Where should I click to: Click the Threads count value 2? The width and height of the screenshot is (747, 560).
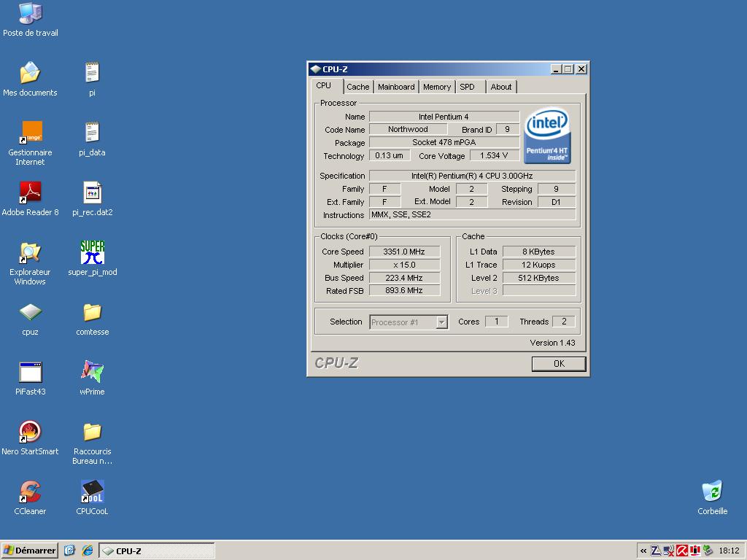[564, 322]
